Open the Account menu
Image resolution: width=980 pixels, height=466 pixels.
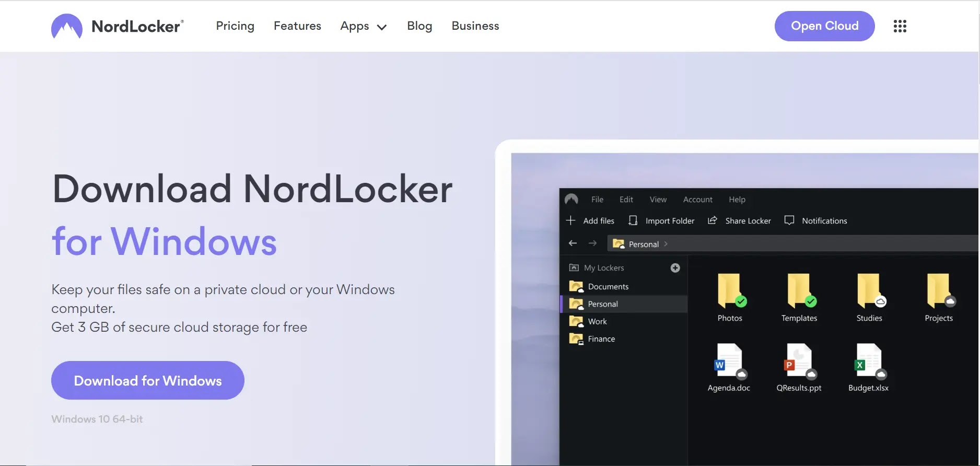tap(697, 200)
